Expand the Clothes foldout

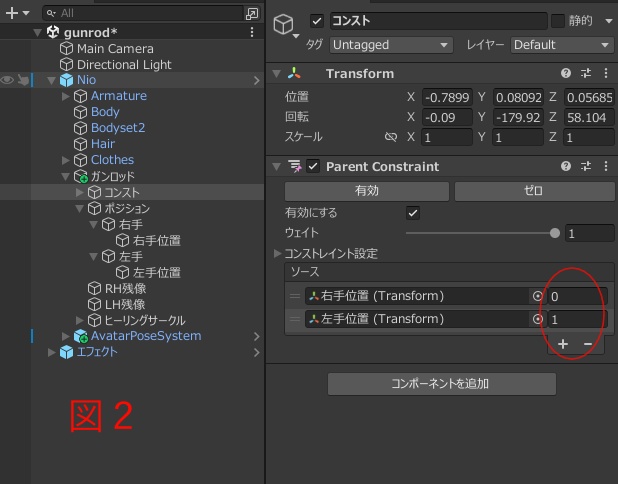[x=65, y=160]
